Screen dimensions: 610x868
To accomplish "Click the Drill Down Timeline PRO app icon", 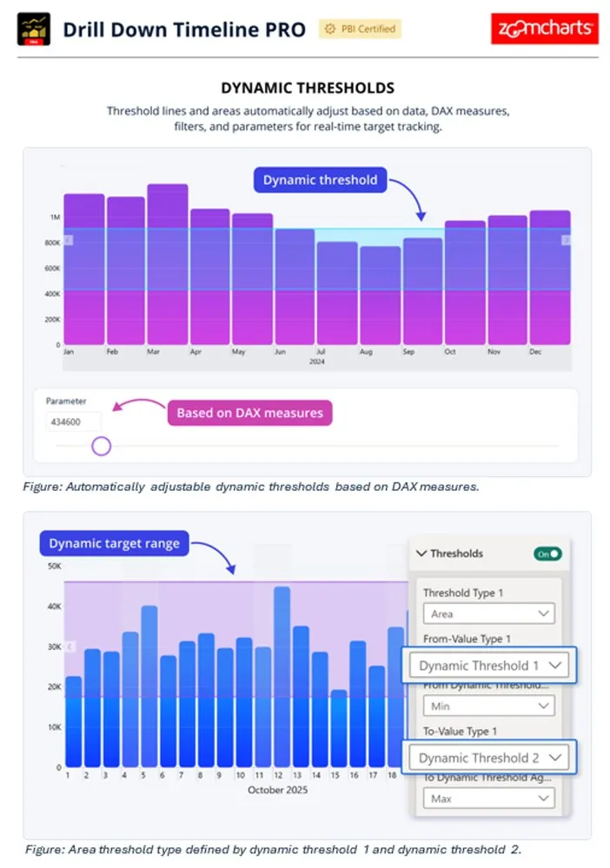I will 34,29.
